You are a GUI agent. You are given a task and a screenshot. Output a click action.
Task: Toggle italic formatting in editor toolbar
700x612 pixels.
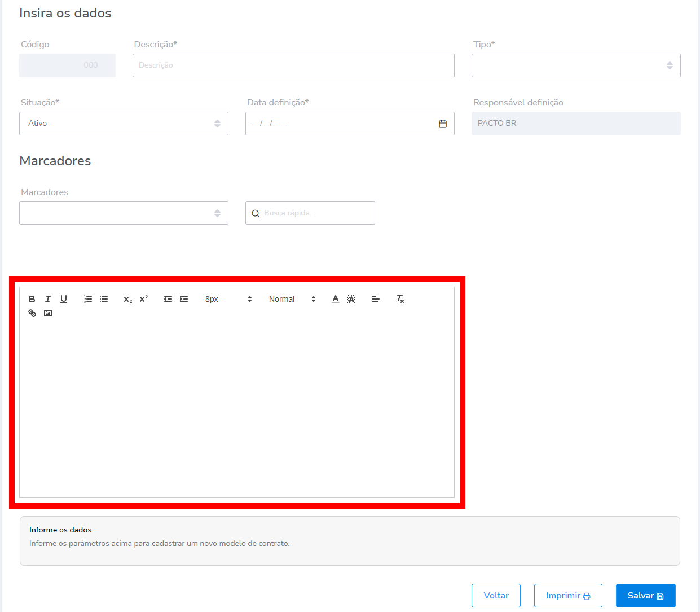pos(48,299)
